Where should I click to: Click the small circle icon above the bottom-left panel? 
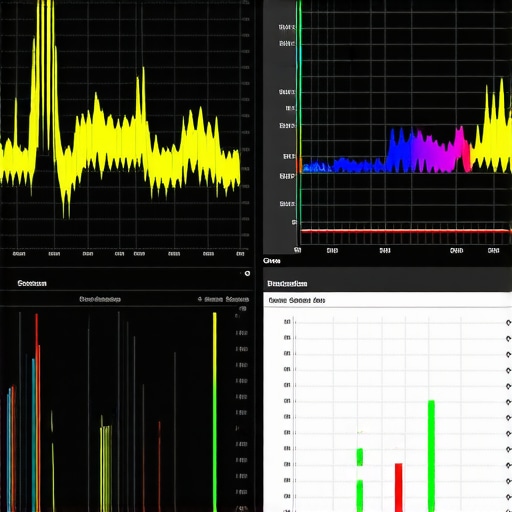247,273
